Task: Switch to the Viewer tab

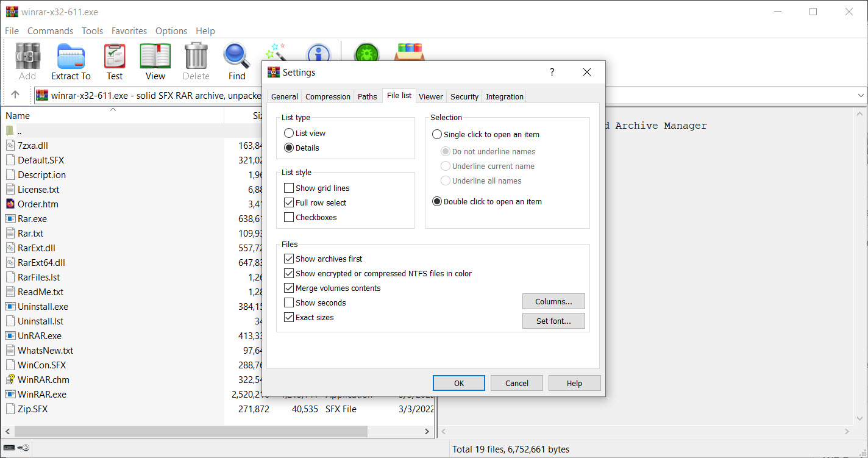Action: tap(431, 96)
